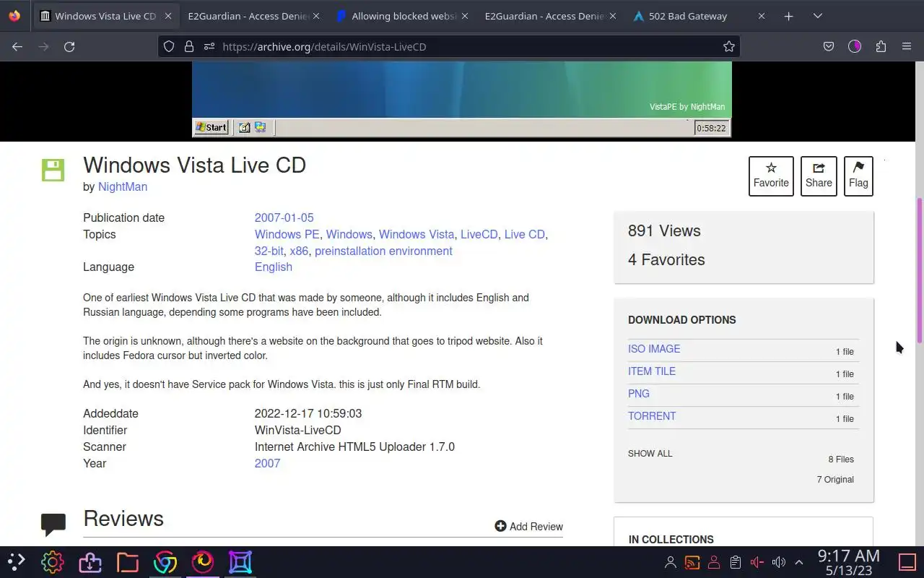Click the orange cast tray icon
Image resolution: width=924 pixels, height=578 pixels.
click(692, 562)
